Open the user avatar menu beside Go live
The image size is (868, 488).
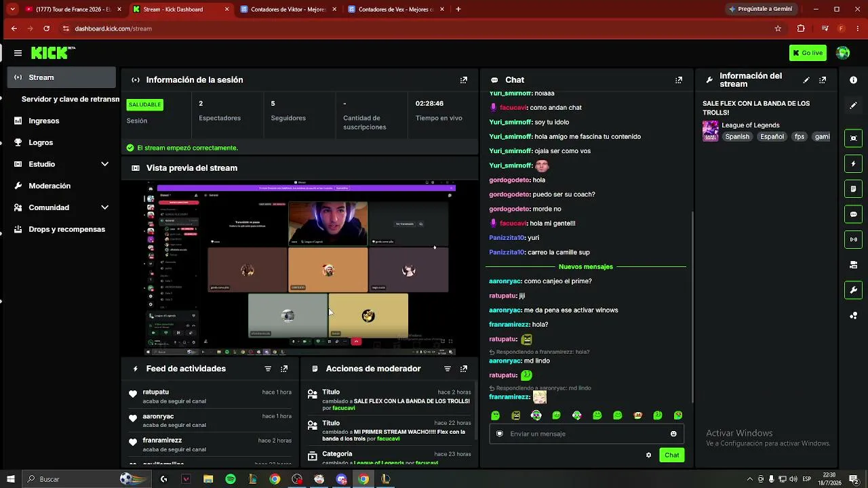[x=843, y=53]
